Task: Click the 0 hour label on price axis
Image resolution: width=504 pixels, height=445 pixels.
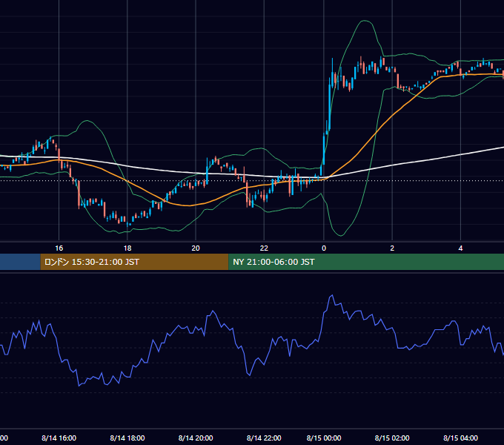Action: pyautogui.click(x=324, y=248)
